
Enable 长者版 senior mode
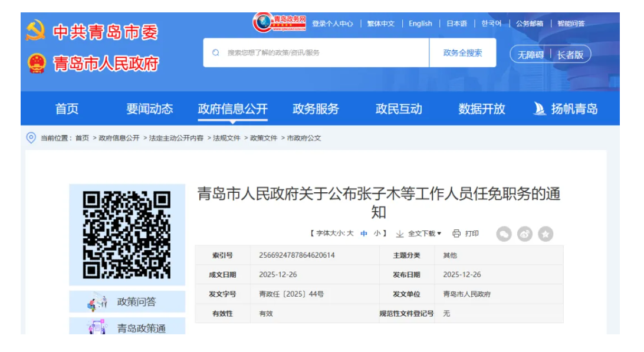(570, 55)
